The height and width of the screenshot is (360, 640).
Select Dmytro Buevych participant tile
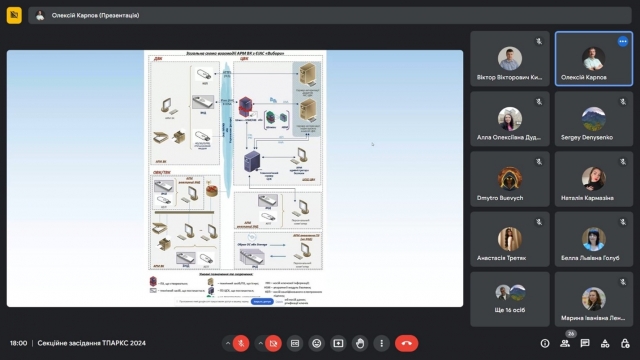click(510, 179)
